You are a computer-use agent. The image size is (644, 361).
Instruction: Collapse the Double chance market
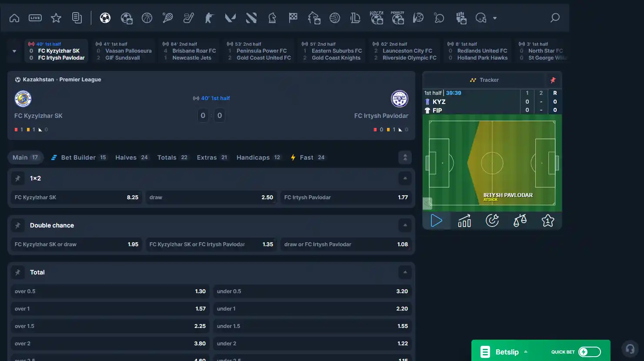[405, 225]
